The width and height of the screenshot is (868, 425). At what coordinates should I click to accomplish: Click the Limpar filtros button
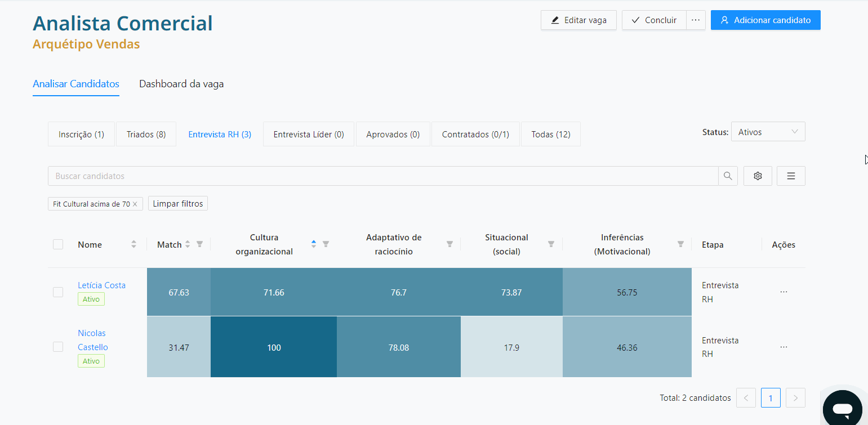(177, 203)
